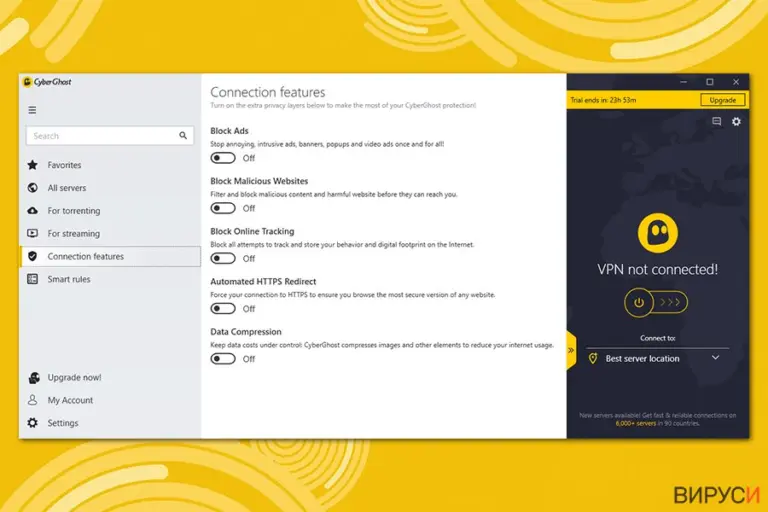The height and width of the screenshot is (512, 768).
Task: Expand the Best server location dropdown
Action: pyautogui.click(x=657, y=358)
